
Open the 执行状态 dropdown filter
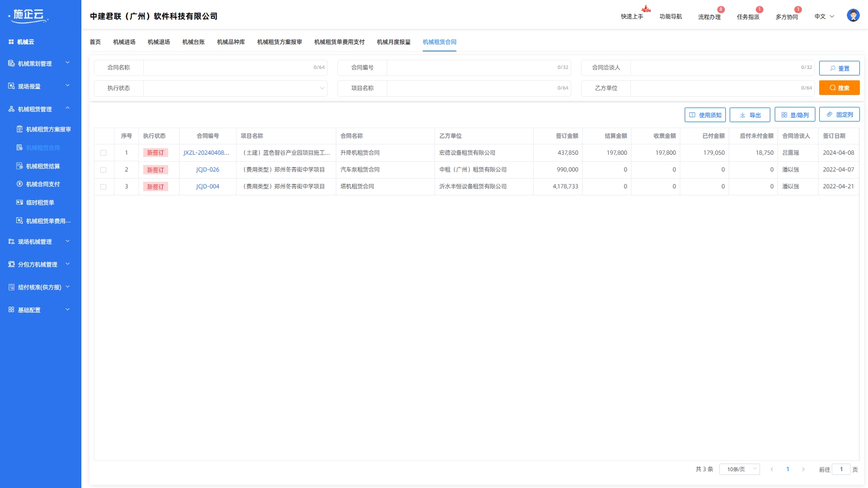[235, 88]
